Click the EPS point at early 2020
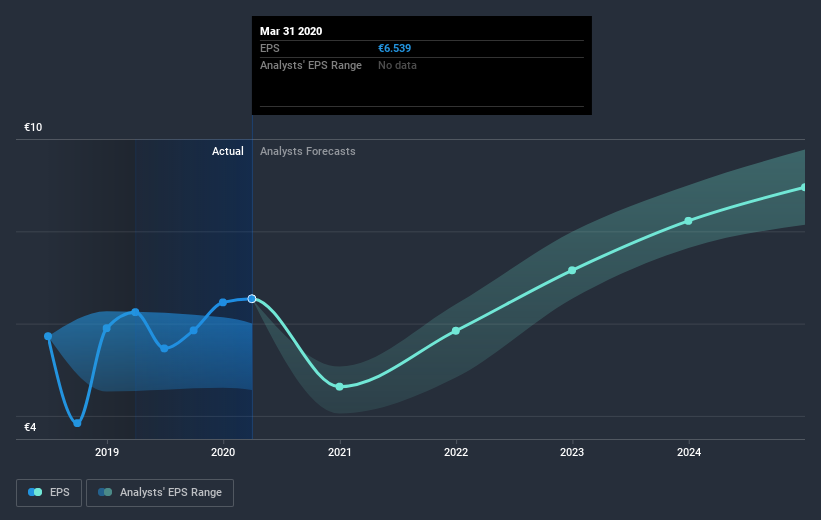This screenshot has height=520, width=821. click(x=223, y=302)
